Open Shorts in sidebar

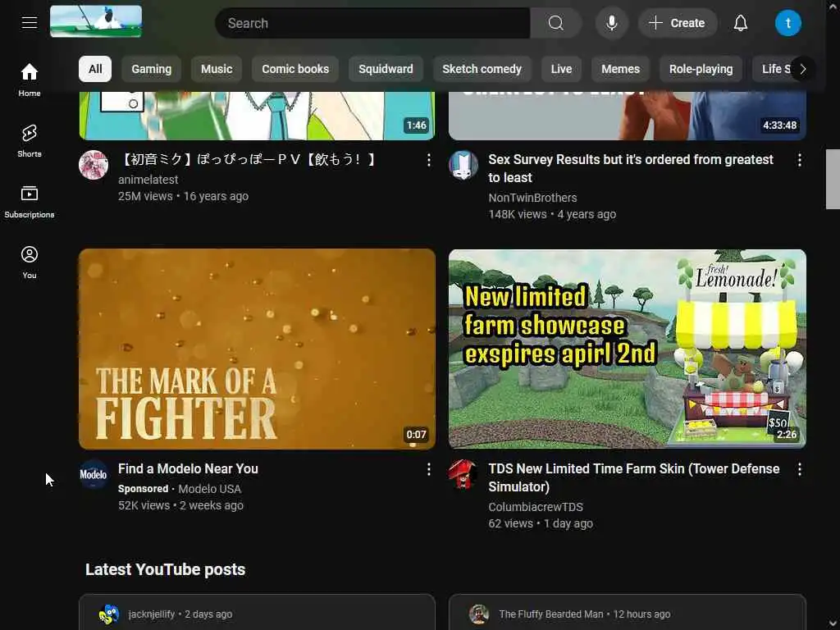tap(30, 141)
